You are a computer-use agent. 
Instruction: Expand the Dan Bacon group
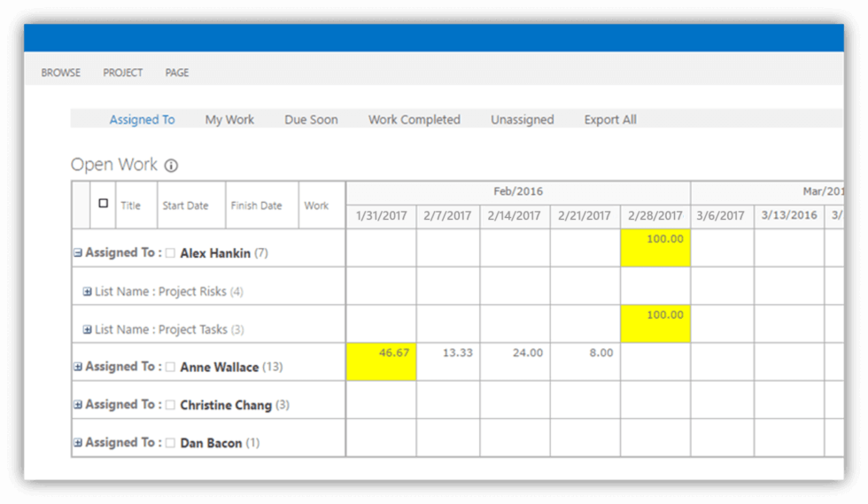point(78,443)
